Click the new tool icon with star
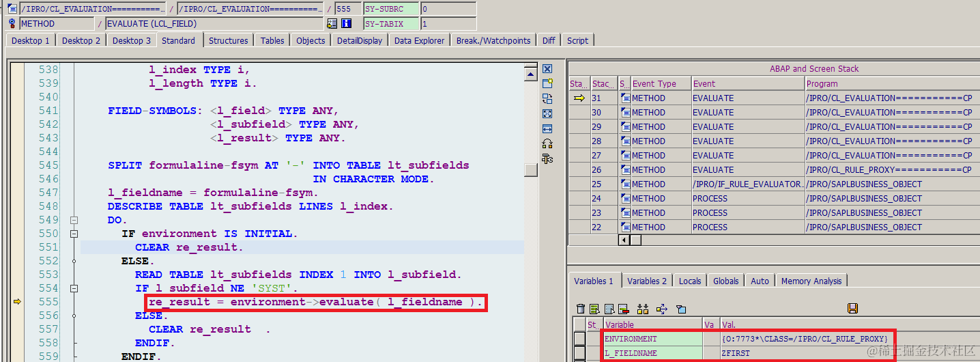Viewport: 980px width, 362px height. point(547,83)
